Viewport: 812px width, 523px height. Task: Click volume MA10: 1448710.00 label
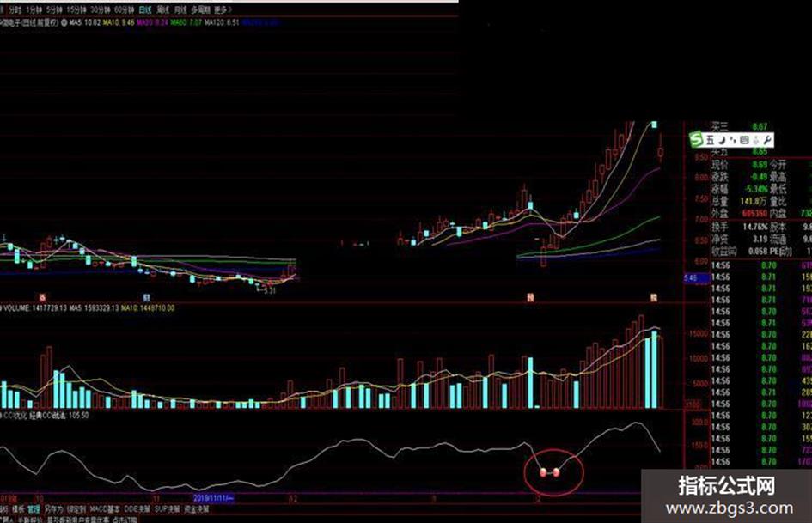[148, 308]
